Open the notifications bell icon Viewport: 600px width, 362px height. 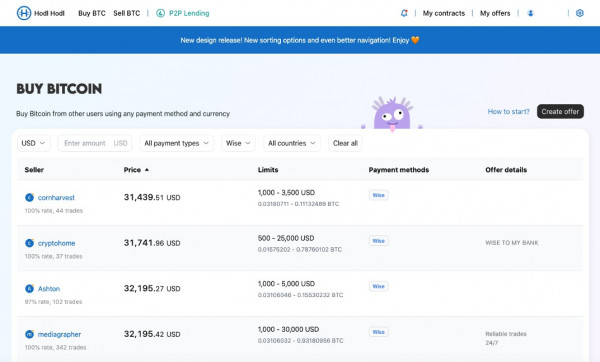404,13
